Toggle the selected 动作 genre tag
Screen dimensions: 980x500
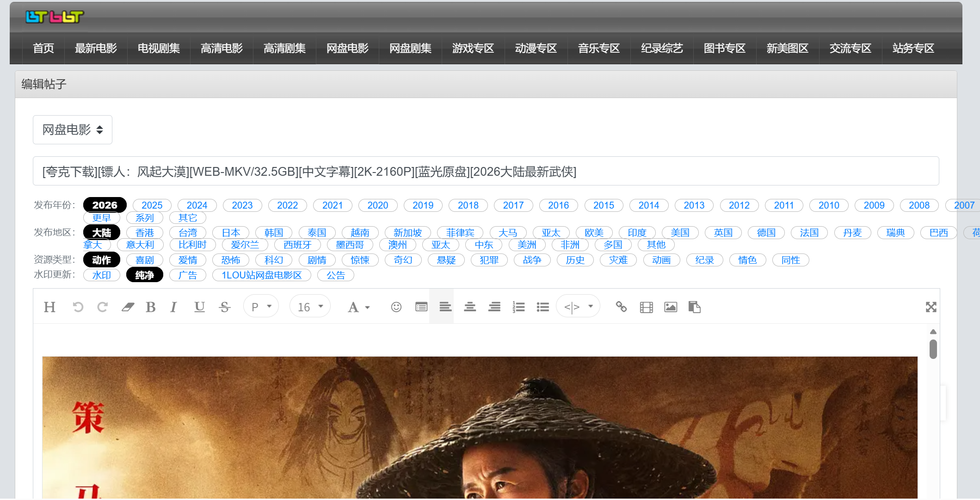pos(102,260)
